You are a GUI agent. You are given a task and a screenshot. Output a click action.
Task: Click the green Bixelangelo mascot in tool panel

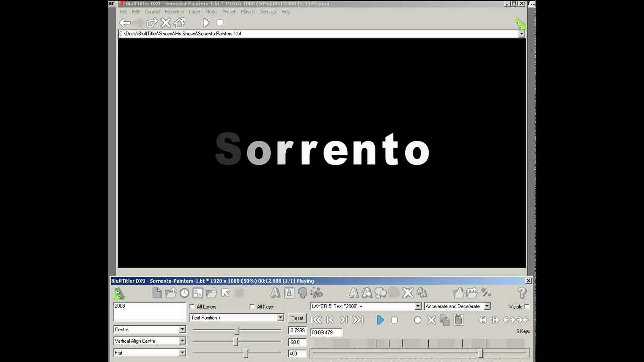click(x=119, y=293)
